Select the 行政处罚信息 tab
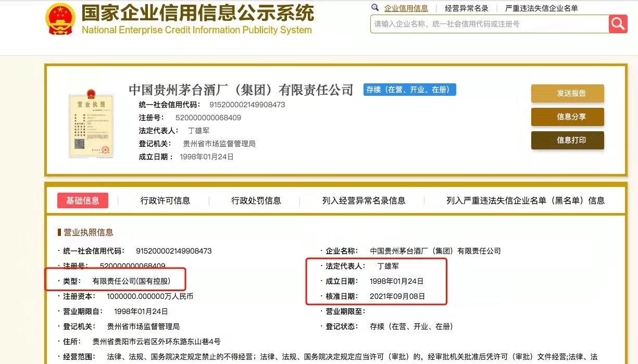638x364 pixels. 256,200
